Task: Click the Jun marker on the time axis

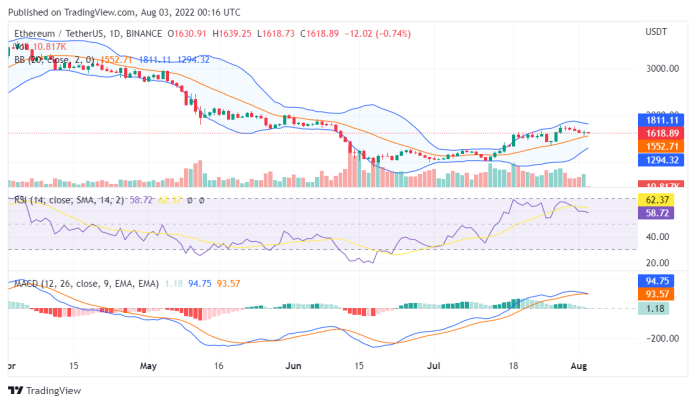Action: [292, 367]
